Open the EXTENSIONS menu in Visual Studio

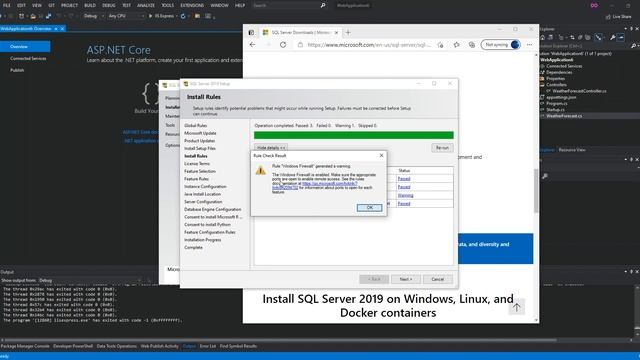coord(192,5)
